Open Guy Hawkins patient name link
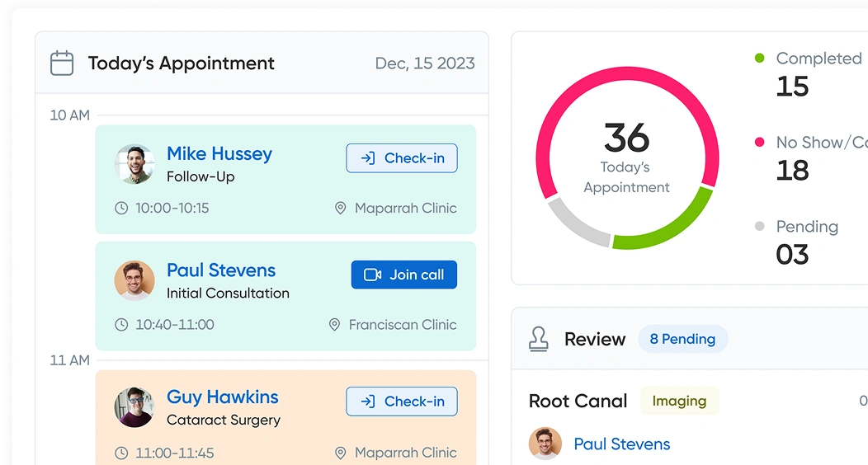This screenshot has width=868, height=465. click(223, 397)
